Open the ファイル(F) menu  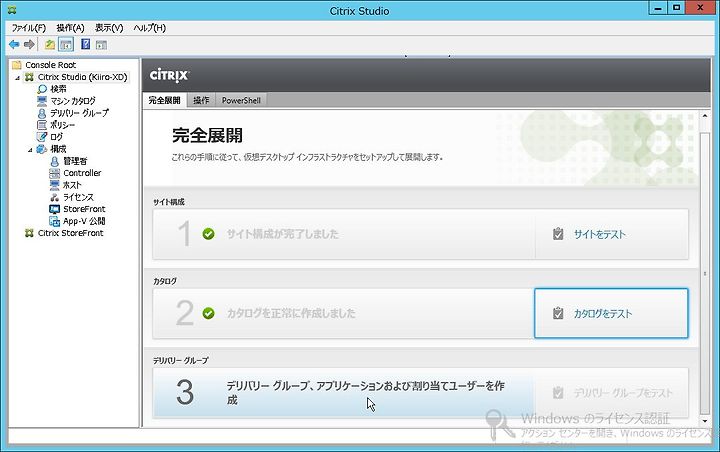pos(28,28)
